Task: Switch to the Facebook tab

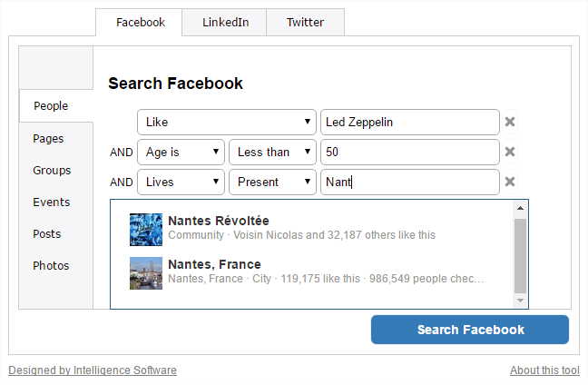Action: click(139, 23)
